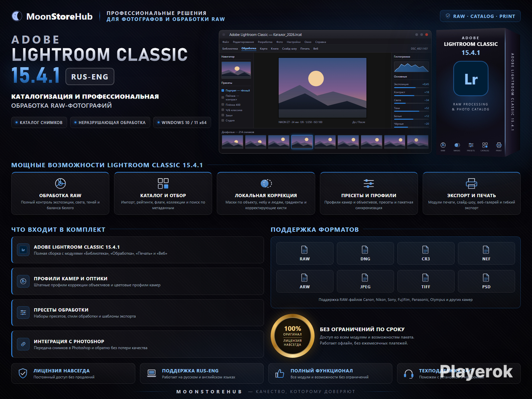Click the Основные panel heading
This screenshot has height=399, width=532.
(x=400, y=77)
